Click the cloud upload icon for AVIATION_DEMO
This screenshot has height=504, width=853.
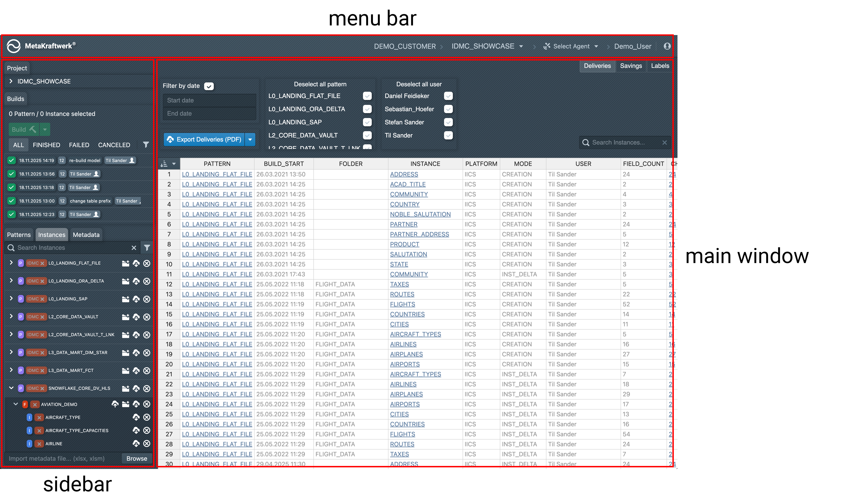point(115,404)
